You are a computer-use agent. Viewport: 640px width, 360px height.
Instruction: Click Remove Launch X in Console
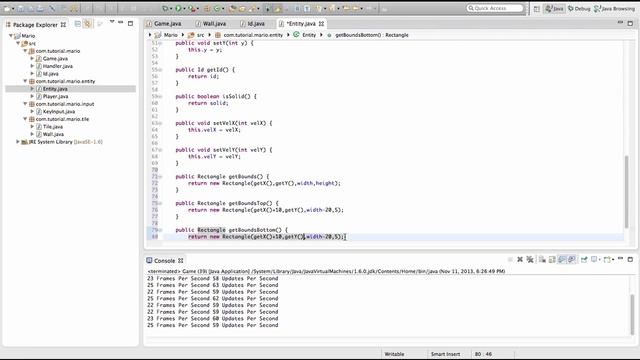(x=520, y=260)
